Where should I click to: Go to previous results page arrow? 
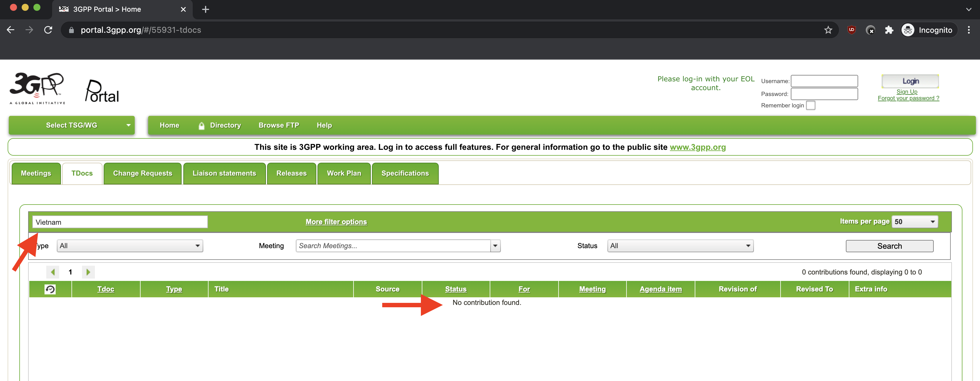pyautogui.click(x=52, y=272)
